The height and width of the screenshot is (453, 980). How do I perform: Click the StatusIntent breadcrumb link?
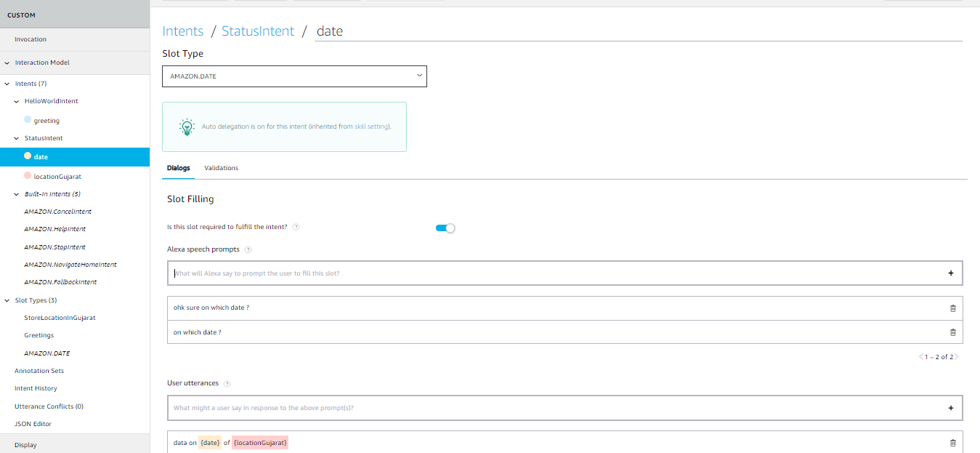(258, 31)
